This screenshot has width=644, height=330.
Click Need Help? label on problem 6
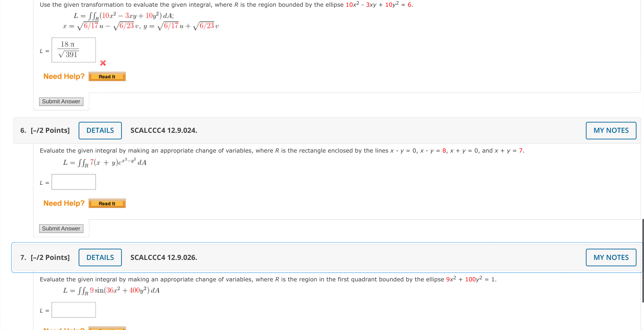coord(64,203)
